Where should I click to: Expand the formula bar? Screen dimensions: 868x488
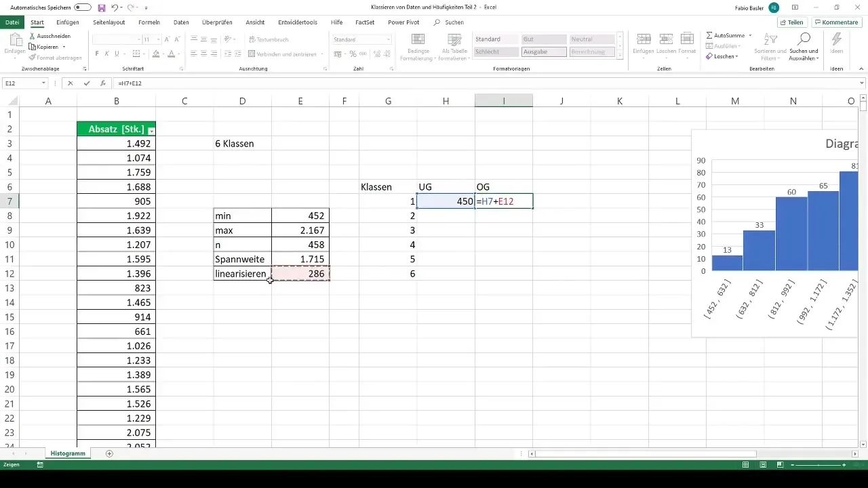(x=862, y=83)
